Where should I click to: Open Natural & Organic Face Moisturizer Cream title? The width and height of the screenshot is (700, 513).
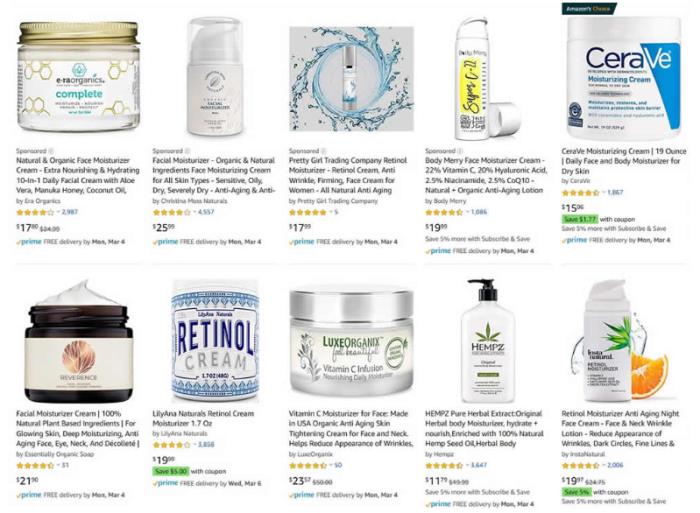coord(78,175)
